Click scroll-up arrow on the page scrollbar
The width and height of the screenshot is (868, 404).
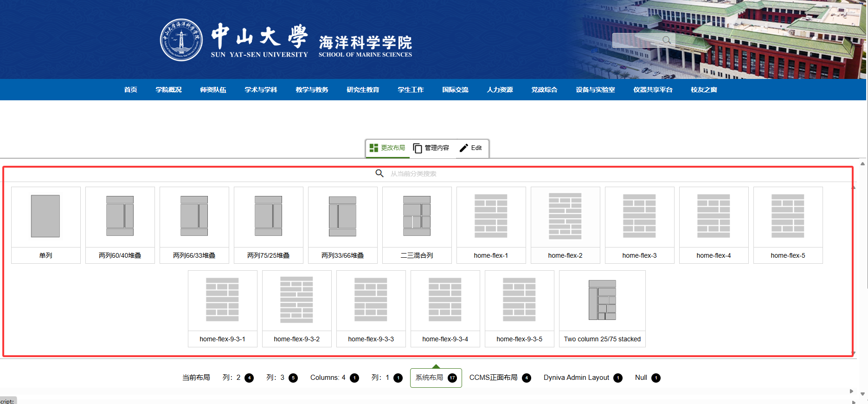click(862, 163)
